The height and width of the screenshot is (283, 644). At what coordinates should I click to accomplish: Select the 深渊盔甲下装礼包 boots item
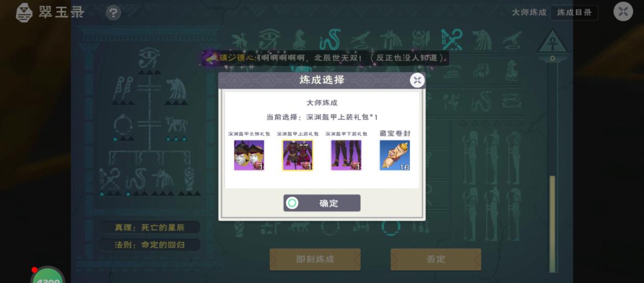click(346, 155)
